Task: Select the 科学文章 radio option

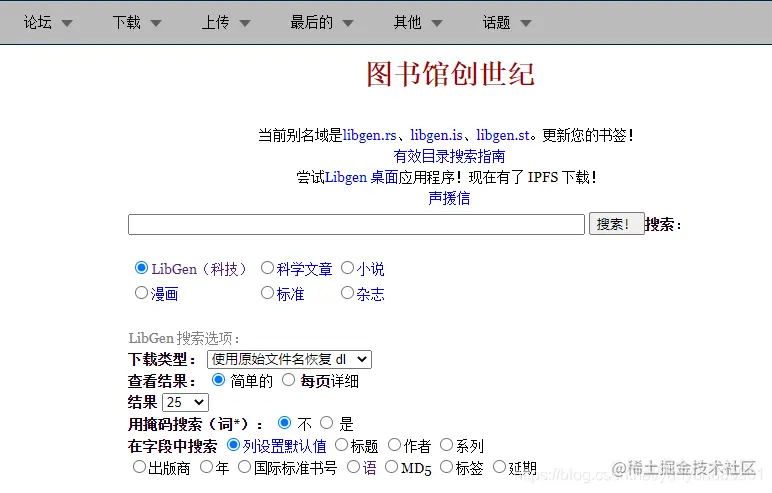Action: point(267,267)
